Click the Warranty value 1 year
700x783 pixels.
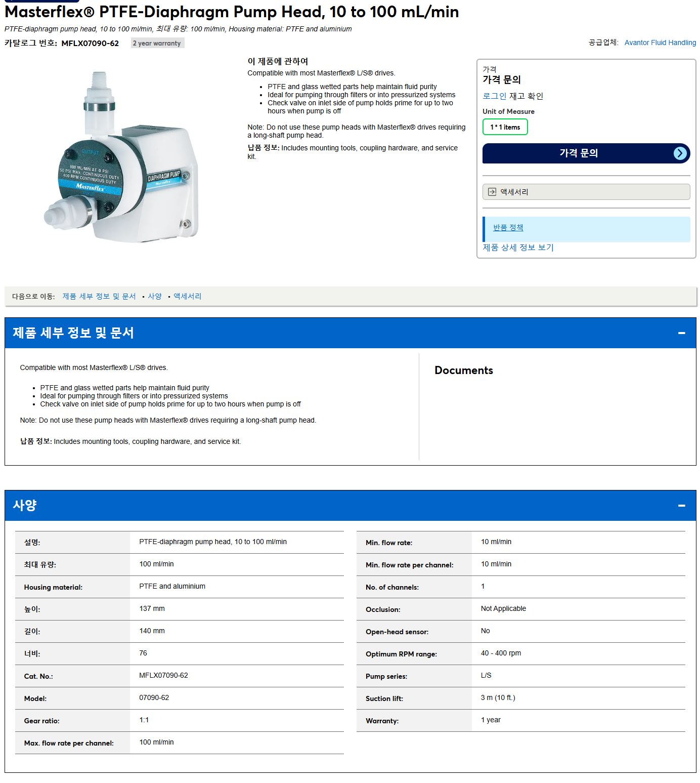(x=491, y=720)
